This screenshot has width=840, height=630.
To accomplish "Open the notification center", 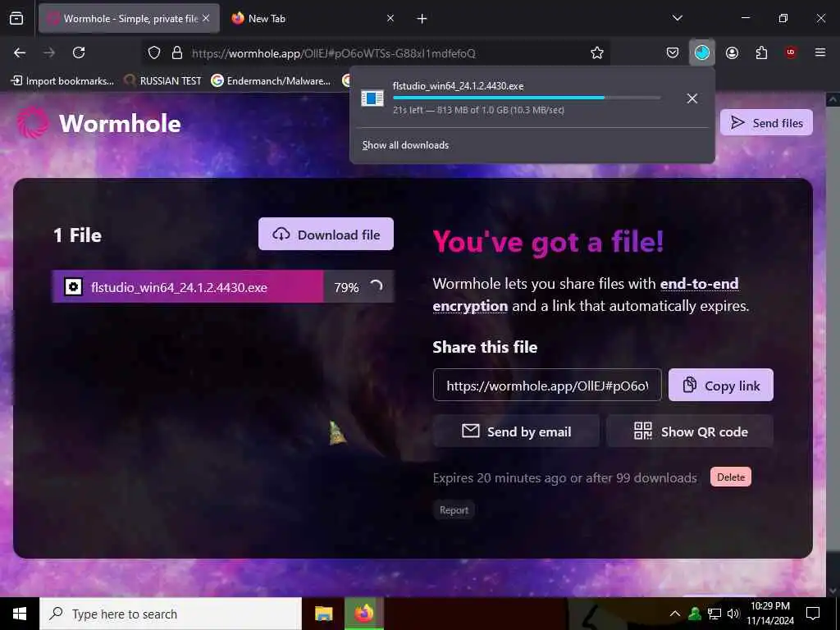I will tap(813, 614).
